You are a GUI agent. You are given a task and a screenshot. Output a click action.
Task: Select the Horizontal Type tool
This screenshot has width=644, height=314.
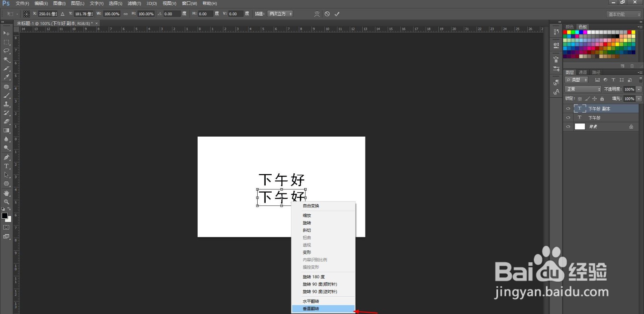(x=6, y=166)
